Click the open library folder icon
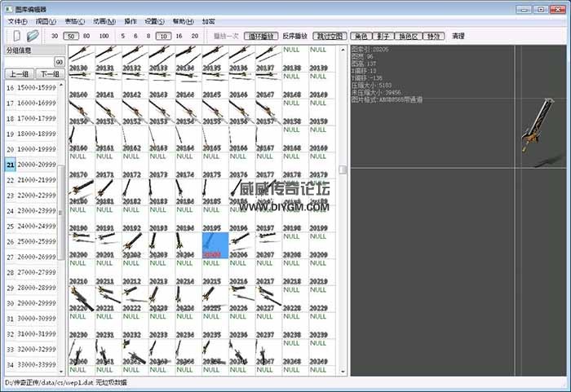 pos(33,36)
